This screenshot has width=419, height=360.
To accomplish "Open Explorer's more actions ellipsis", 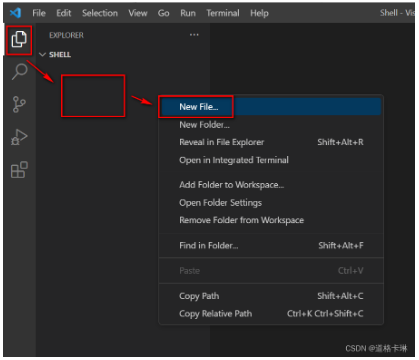I will (x=194, y=35).
